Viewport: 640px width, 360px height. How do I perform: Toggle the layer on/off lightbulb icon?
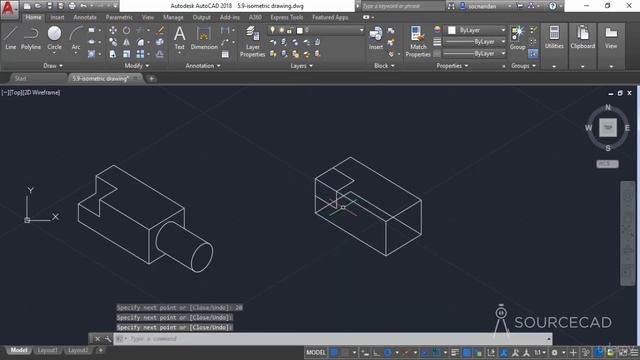coord(272,30)
